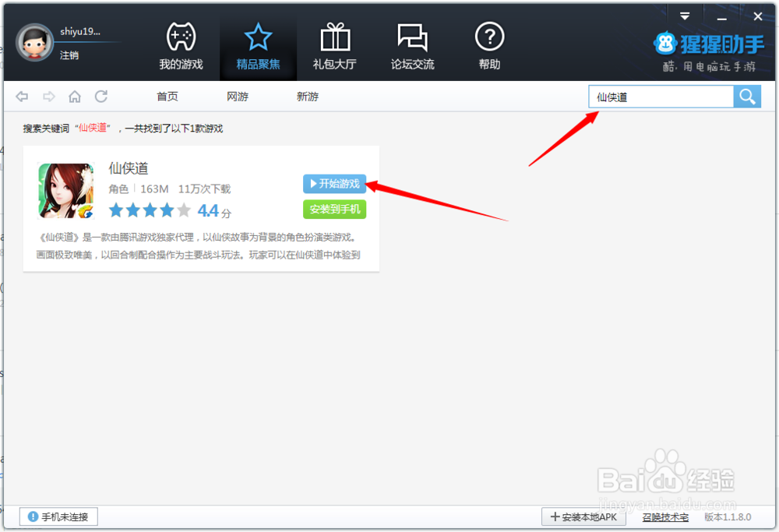
Task: Open the title bar dropdown menu arrow
Action: 685,16
